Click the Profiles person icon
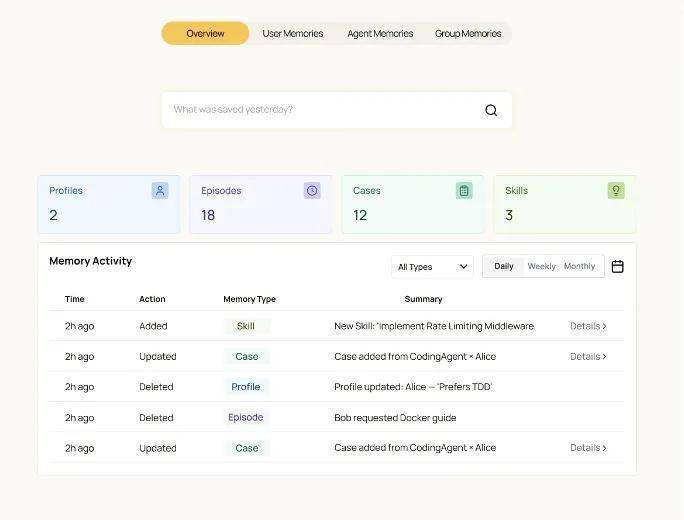The width and height of the screenshot is (684, 520). [160, 190]
